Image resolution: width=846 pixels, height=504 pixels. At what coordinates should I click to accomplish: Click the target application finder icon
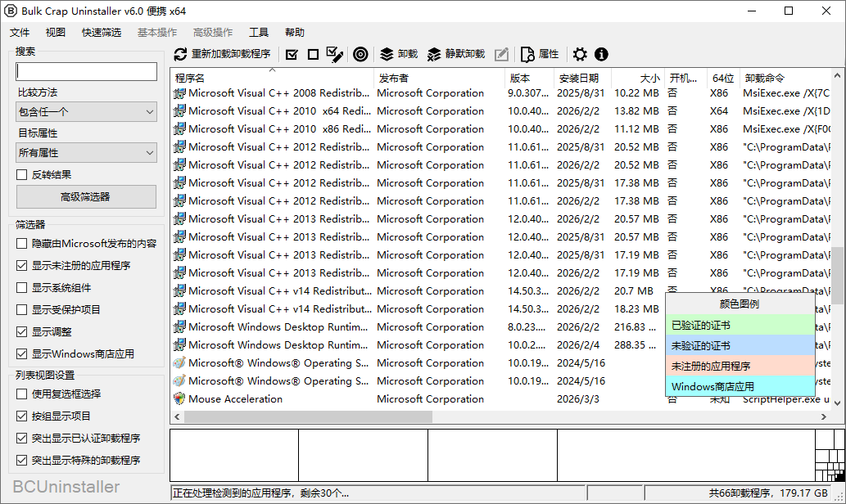pyautogui.click(x=360, y=55)
